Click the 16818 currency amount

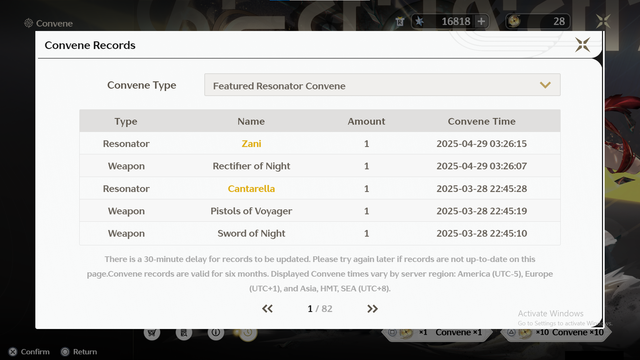pyautogui.click(x=456, y=21)
